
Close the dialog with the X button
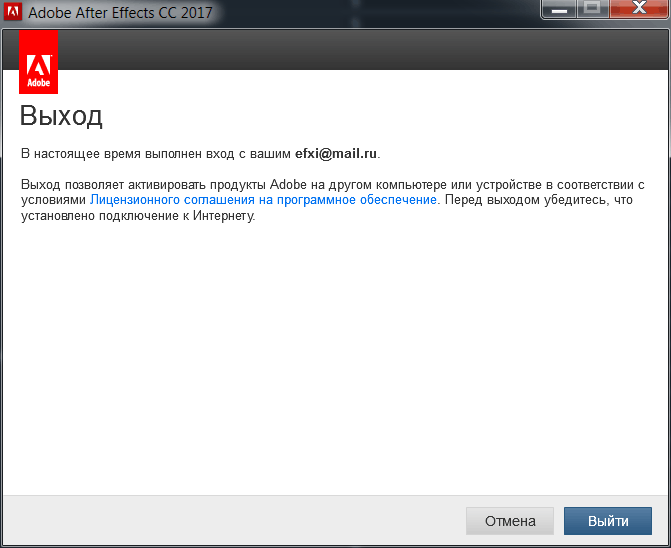pyautogui.click(x=638, y=9)
